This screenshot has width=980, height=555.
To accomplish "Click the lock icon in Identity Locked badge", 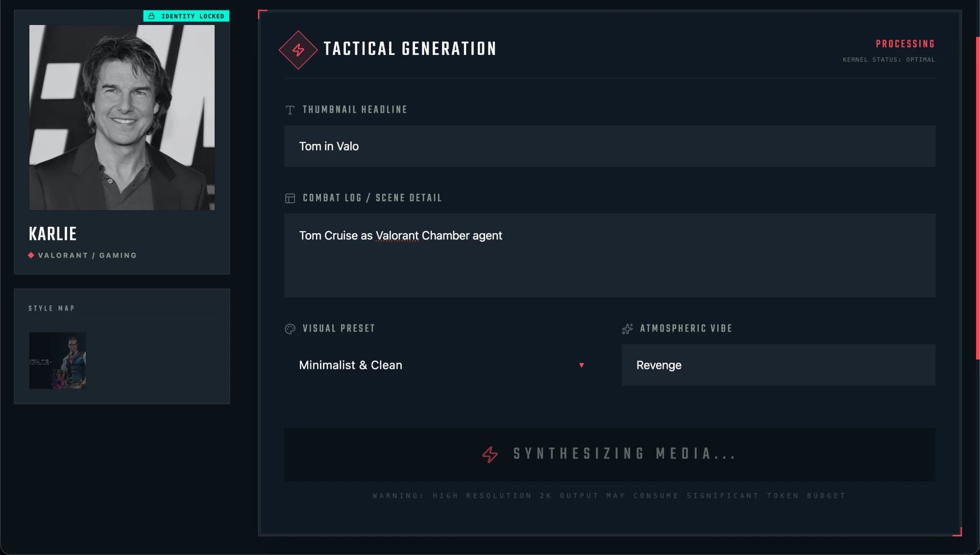I will [151, 16].
